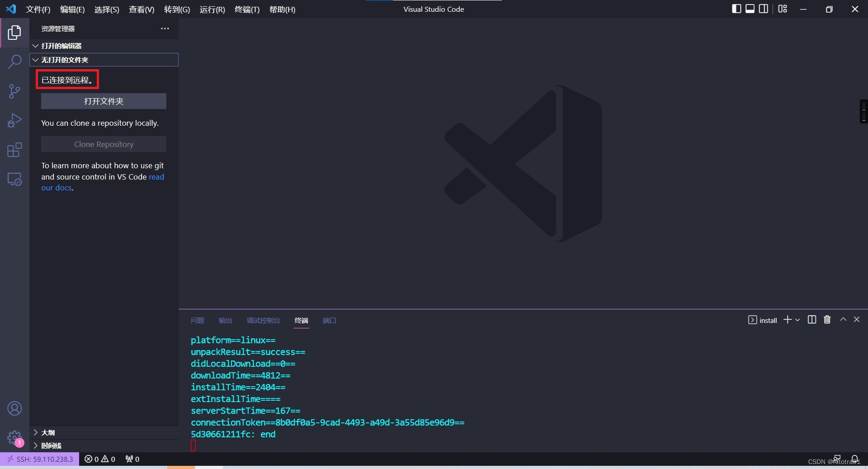Expand the 时间线 timeline section
The height and width of the screenshot is (469, 868).
click(x=104, y=445)
